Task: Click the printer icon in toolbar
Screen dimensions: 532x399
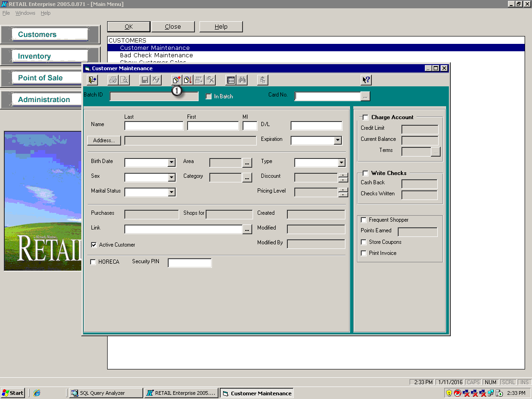Action: [x=113, y=80]
